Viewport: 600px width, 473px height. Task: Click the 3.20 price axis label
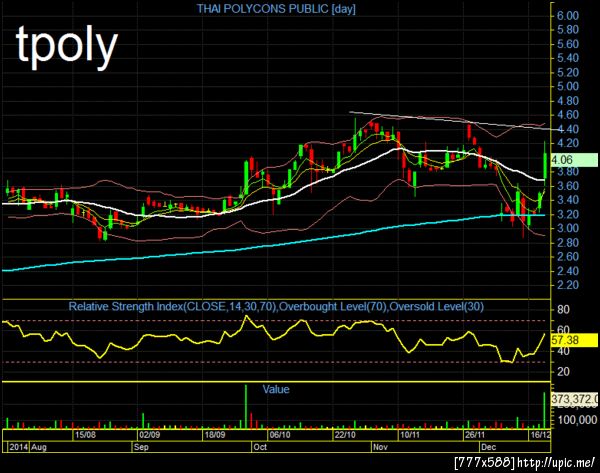click(567, 214)
